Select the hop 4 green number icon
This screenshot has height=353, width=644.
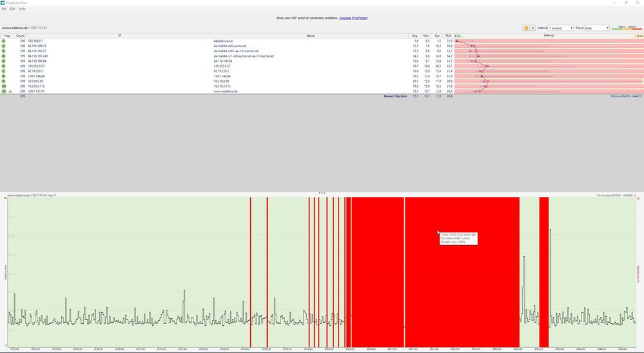coord(4,56)
